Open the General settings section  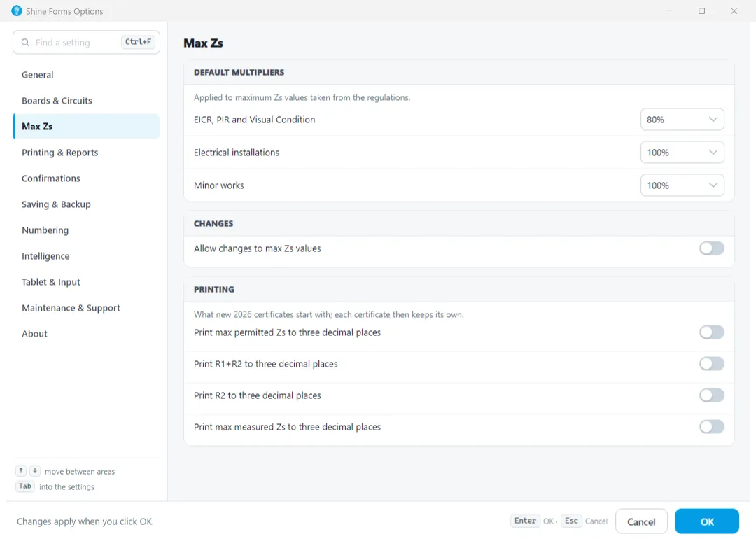[x=86, y=75]
